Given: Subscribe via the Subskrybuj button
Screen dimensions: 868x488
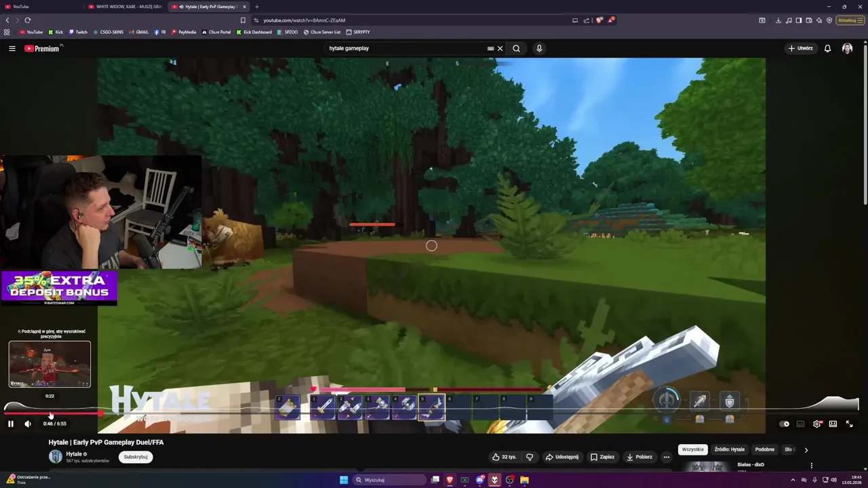Looking at the screenshot, I should [x=136, y=457].
